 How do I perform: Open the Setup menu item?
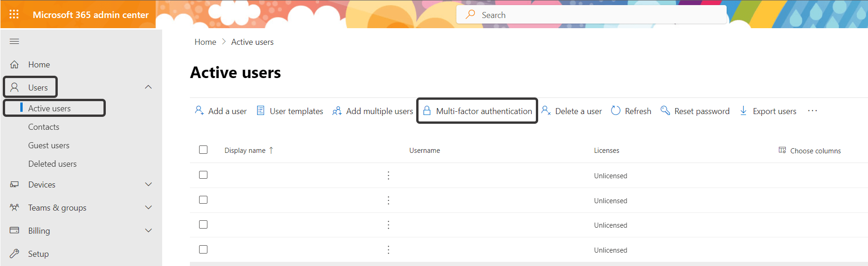(x=38, y=254)
